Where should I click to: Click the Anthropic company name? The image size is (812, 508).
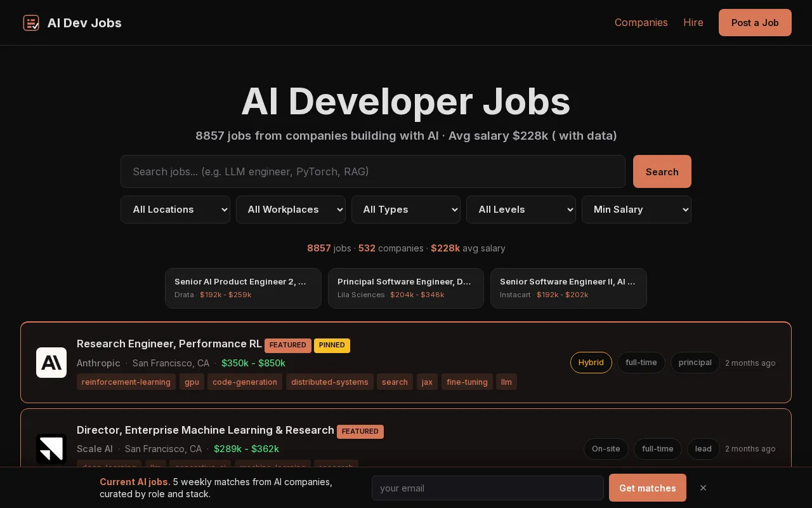[98, 363]
